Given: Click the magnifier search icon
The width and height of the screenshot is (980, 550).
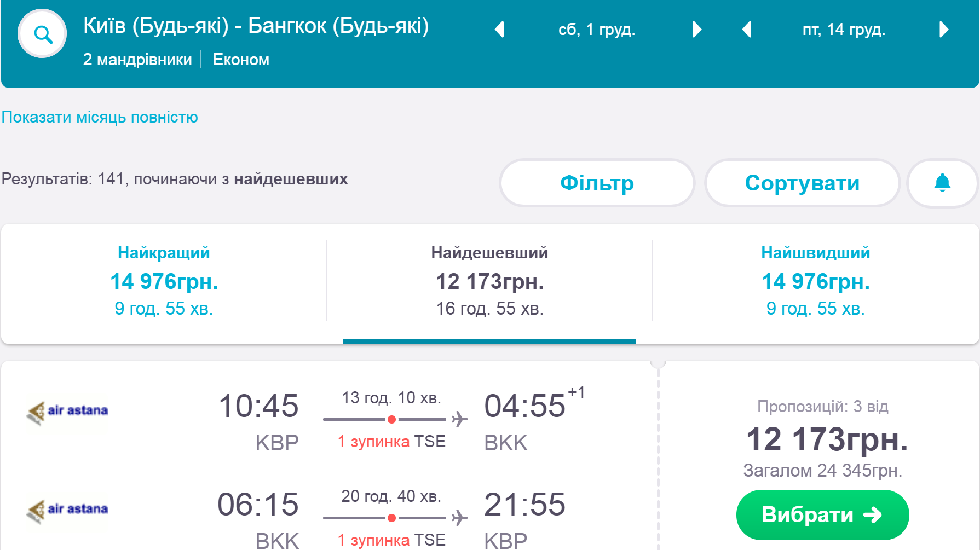Looking at the screenshot, I should tap(42, 34).
